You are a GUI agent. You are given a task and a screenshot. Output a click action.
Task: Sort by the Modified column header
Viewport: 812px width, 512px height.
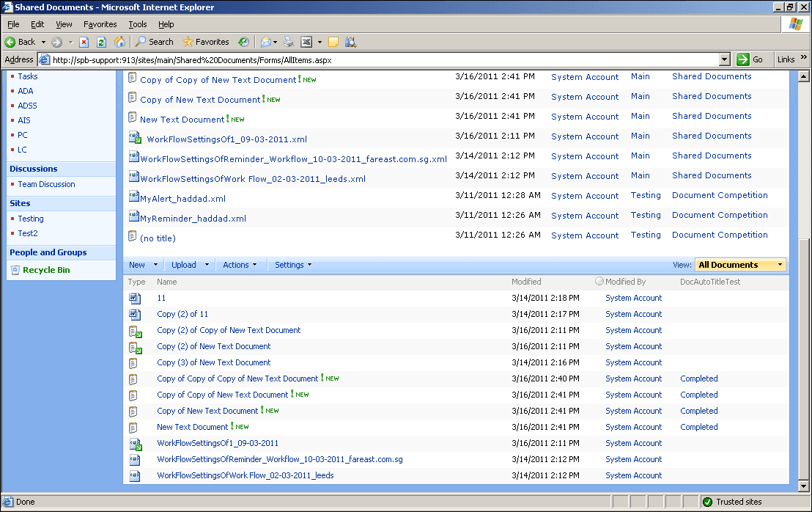(526, 282)
